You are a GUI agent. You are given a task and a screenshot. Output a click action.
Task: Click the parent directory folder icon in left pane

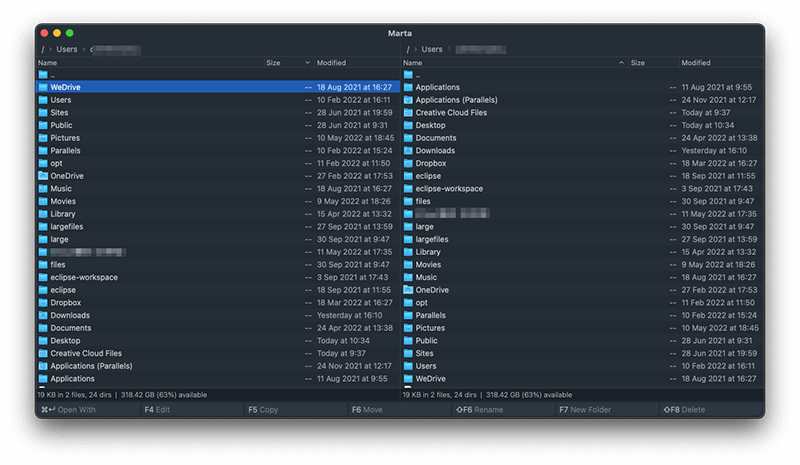(43, 75)
